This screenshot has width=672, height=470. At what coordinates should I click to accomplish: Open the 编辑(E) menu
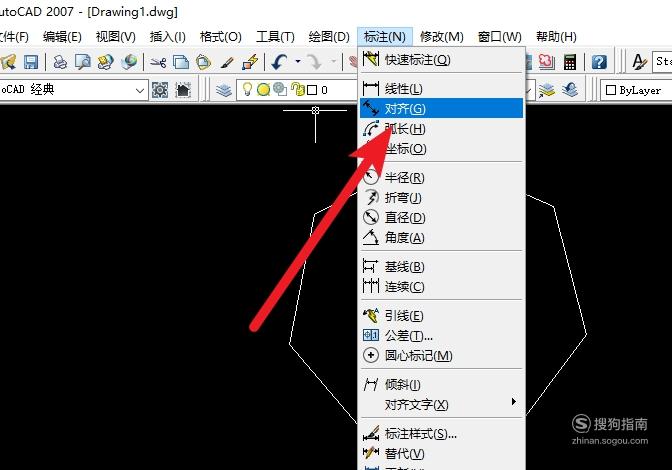coord(62,37)
